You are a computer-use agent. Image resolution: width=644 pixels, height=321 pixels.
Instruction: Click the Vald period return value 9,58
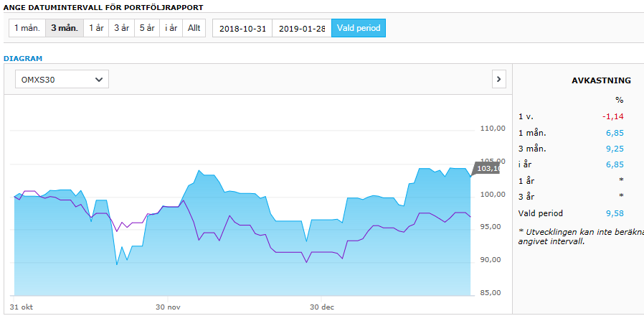click(x=615, y=213)
